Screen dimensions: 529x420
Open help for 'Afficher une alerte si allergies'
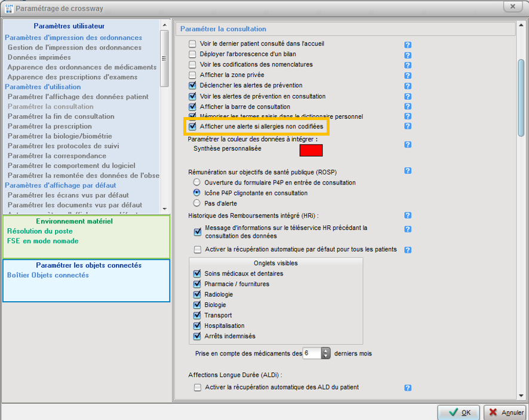click(408, 126)
